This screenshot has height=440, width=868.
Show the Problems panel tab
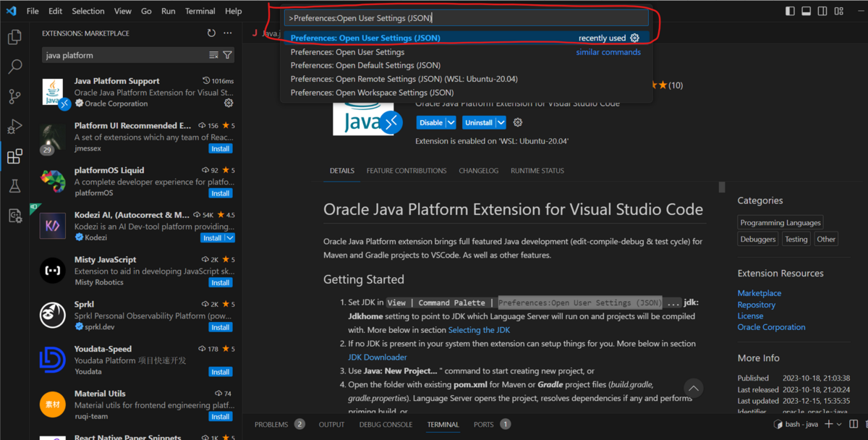pyautogui.click(x=271, y=425)
